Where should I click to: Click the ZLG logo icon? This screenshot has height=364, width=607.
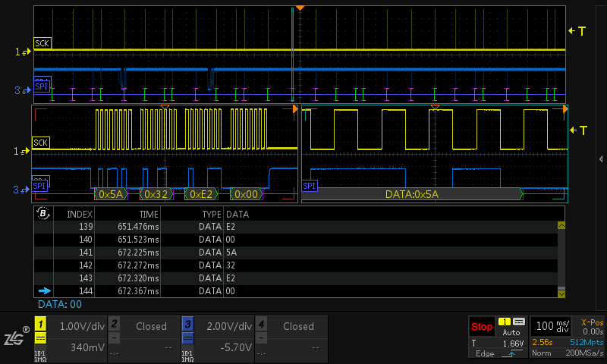click(x=16, y=338)
